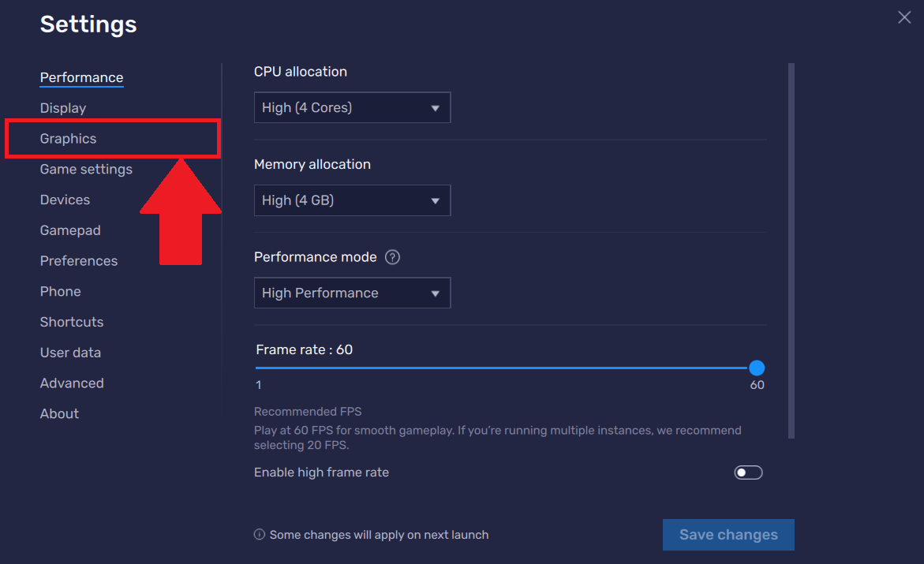Open the About section
The width and height of the screenshot is (924, 564).
(x=58, y=413)
